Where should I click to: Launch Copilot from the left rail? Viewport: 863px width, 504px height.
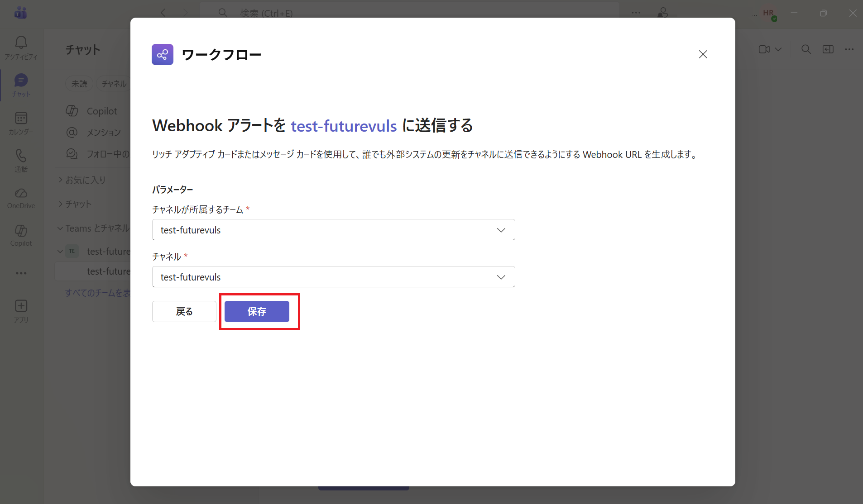point(21,235)
